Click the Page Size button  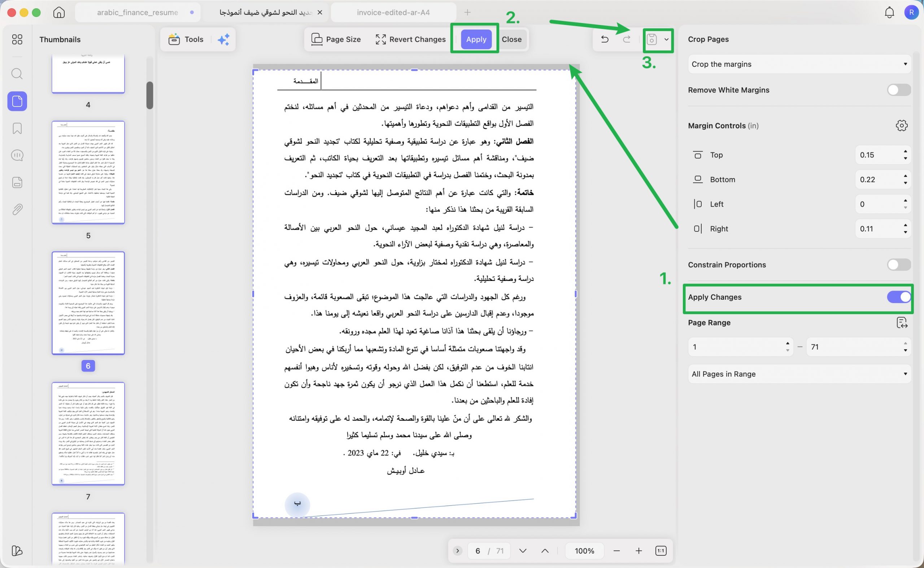[336, 39]
